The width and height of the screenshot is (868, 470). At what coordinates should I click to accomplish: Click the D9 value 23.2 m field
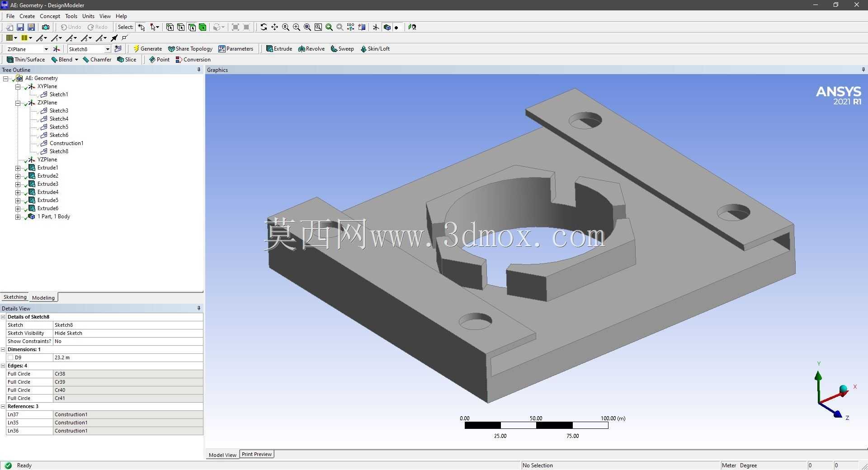127,357
